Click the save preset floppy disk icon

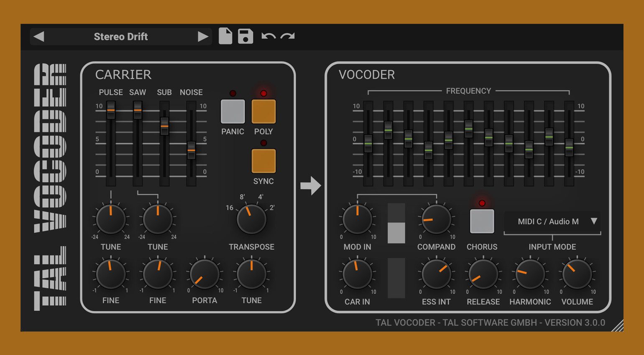(245, 36)
